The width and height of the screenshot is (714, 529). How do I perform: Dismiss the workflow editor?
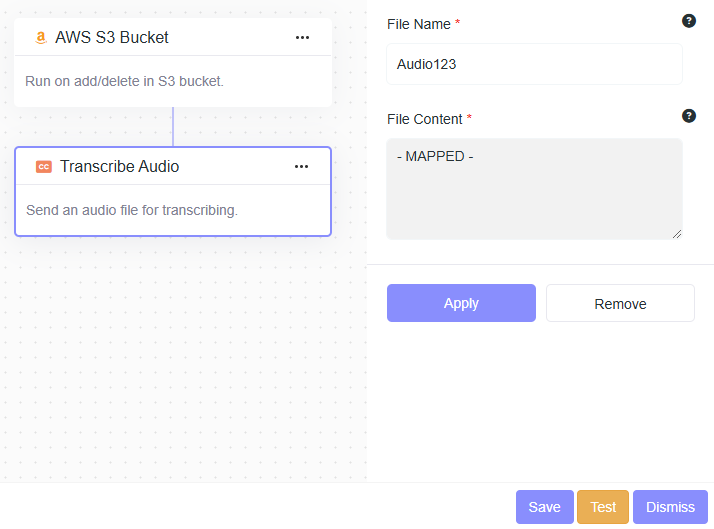point(670,507)
